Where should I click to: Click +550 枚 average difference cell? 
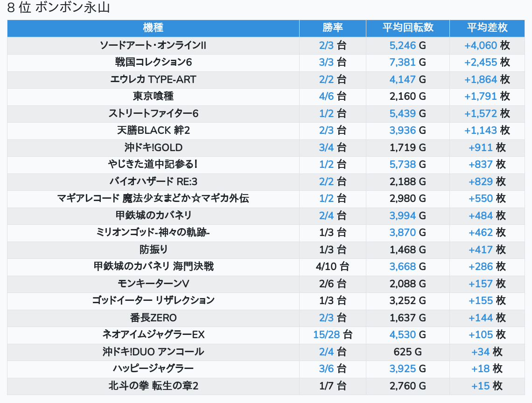coord(487,198)
